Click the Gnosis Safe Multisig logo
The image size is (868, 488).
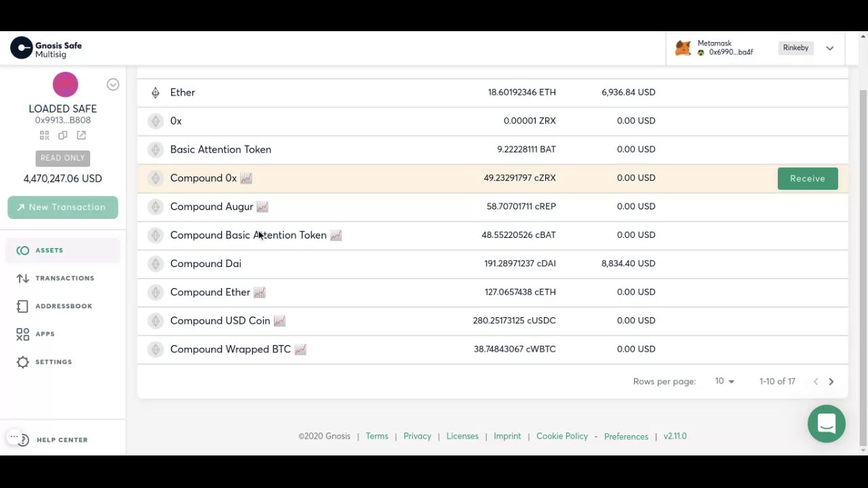(46, 48)
